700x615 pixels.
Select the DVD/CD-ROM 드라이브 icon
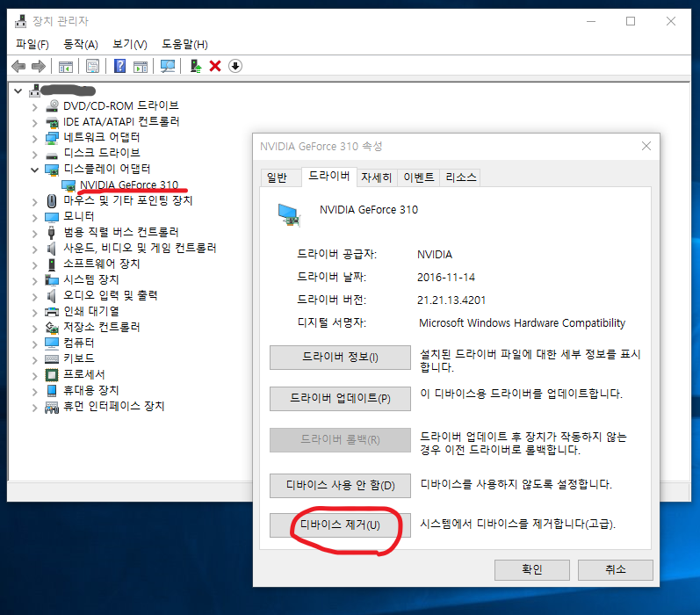[52, 105]
